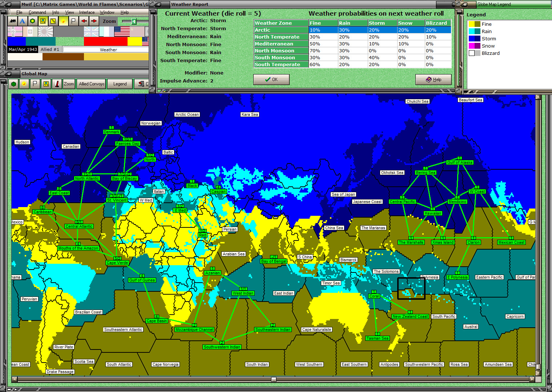This screenshot has height=392, width=552.
Task: Select the German flag icon
Action: pos(15,32)
